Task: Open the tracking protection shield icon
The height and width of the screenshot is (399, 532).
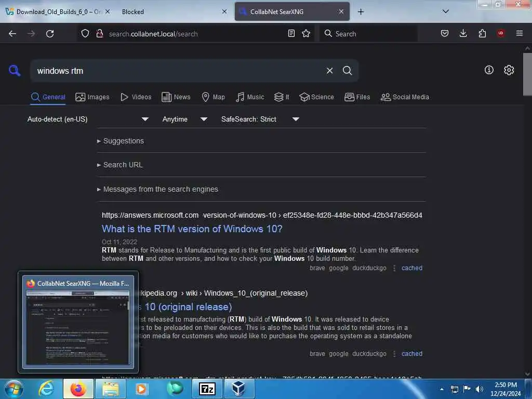Action: pos(85,33)
